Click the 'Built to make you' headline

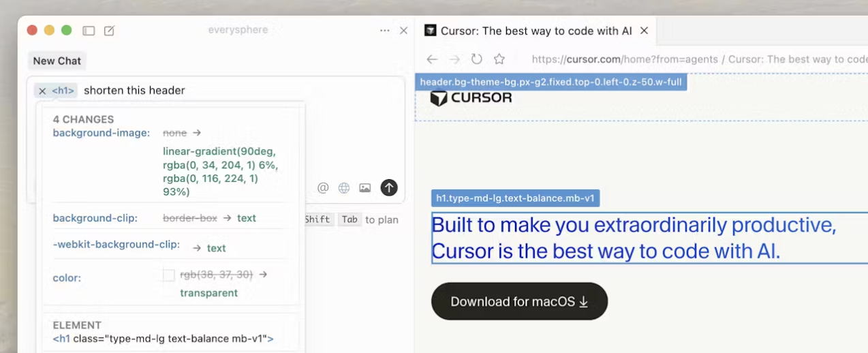[x=634, y=238]
